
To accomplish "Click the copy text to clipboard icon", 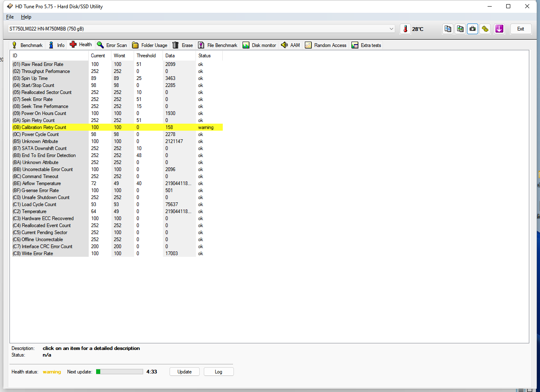I will click(x=448, y=29).
